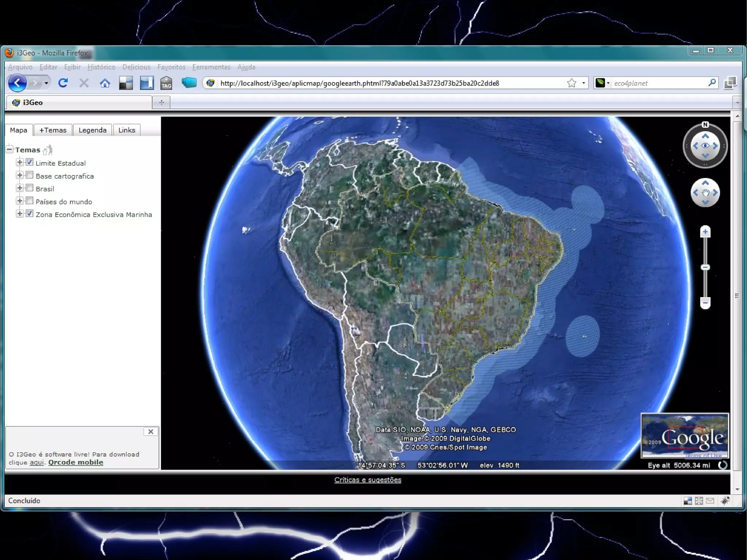Click the trash icon beside Temas
This screenshot has height=560, width=747.
tap(48, 150)
